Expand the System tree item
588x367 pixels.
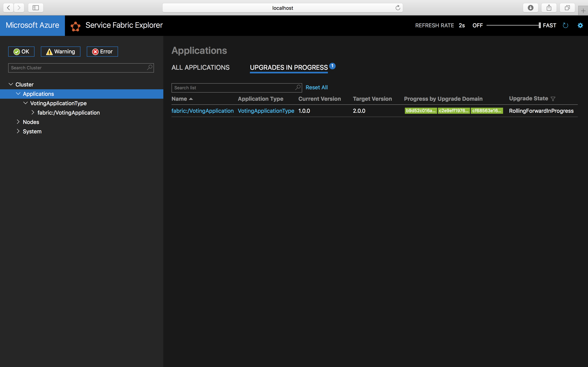[x=18, y=132]
